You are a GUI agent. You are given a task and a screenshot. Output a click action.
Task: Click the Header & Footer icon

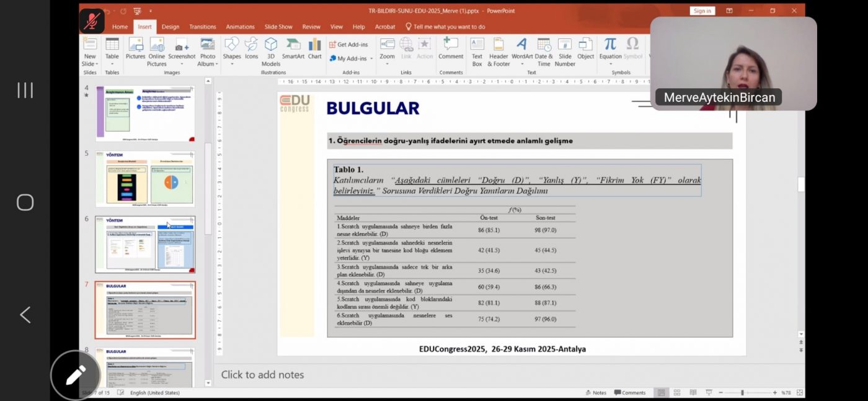click(498, 48)
